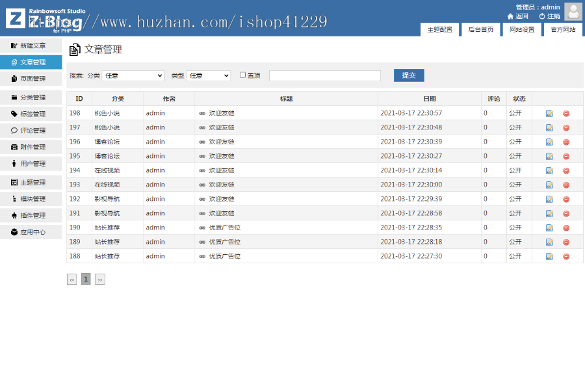This screenshot has height=392, width=585.
Task: Open 页面管理 in sidebar
Action: click(x=31, y=79)
